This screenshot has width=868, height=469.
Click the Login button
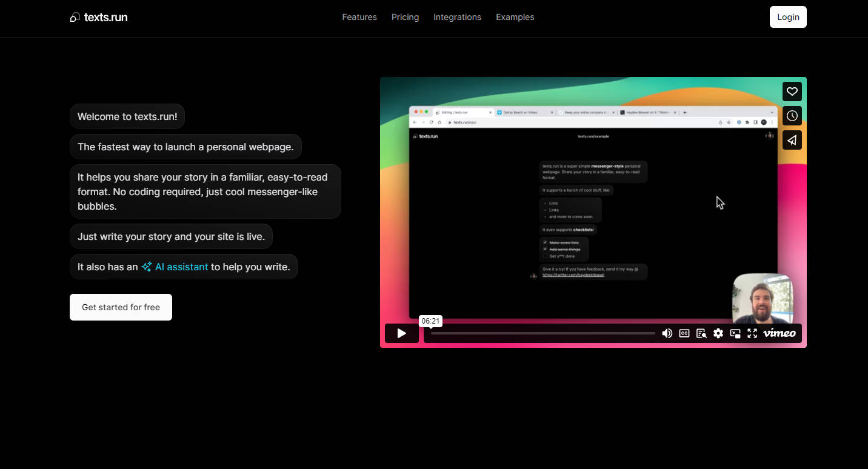(x=788, y=17)
